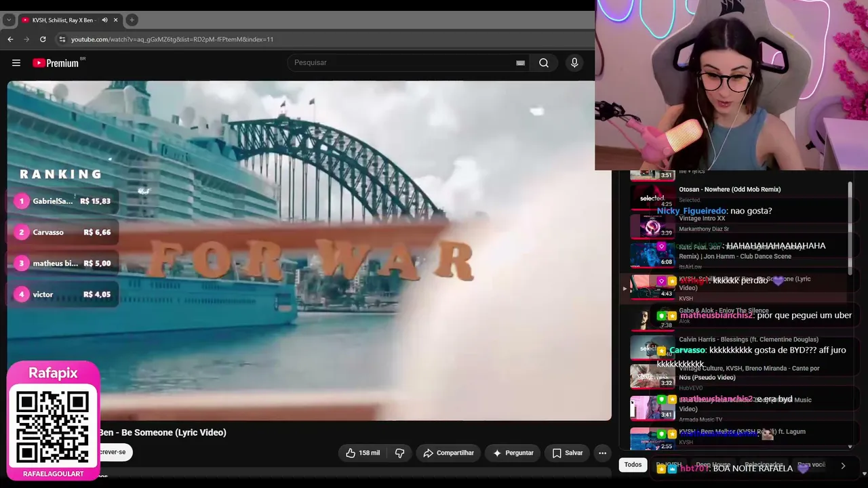Select the Todos filter chip
This screenshot has width=868, height=488.
pyautogui.click(x=633, y=465)
